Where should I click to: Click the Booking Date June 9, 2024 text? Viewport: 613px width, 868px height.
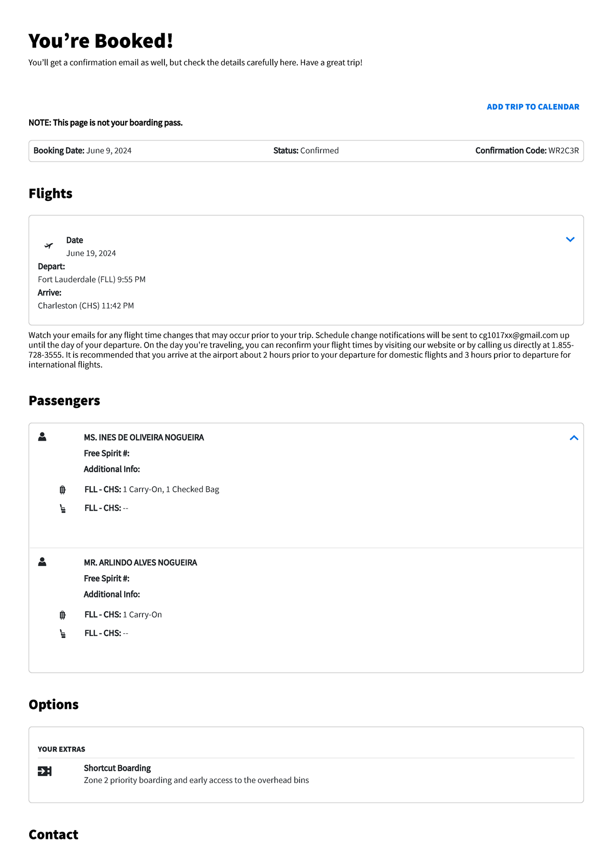(x=82, y=150)
